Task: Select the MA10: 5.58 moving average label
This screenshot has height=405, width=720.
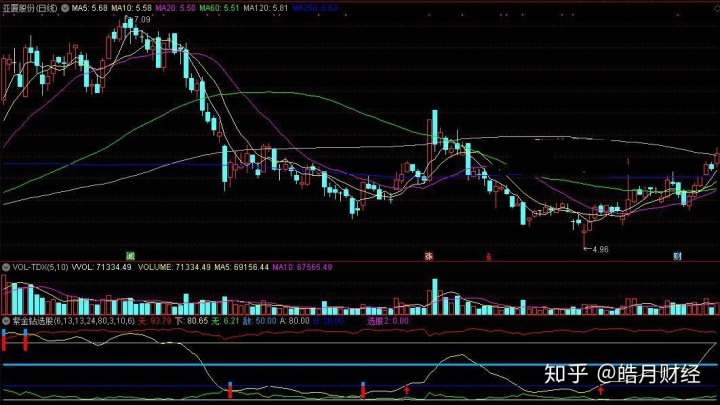Action: (x=131, y=8)
